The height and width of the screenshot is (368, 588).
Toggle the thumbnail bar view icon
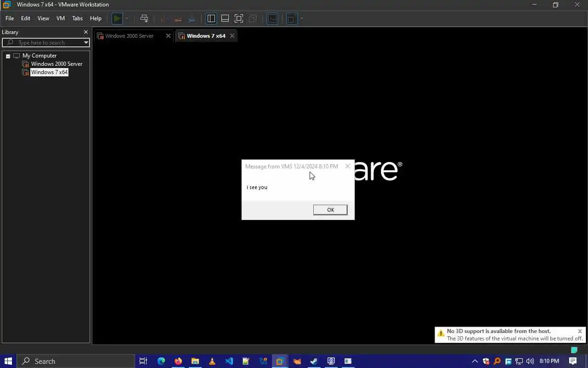coord(225,18)
